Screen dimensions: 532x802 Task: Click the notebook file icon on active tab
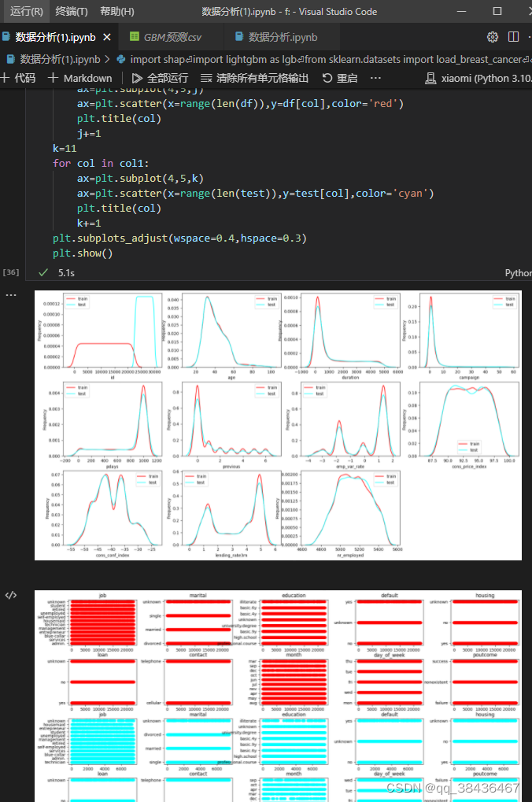(x=6, y=37)
